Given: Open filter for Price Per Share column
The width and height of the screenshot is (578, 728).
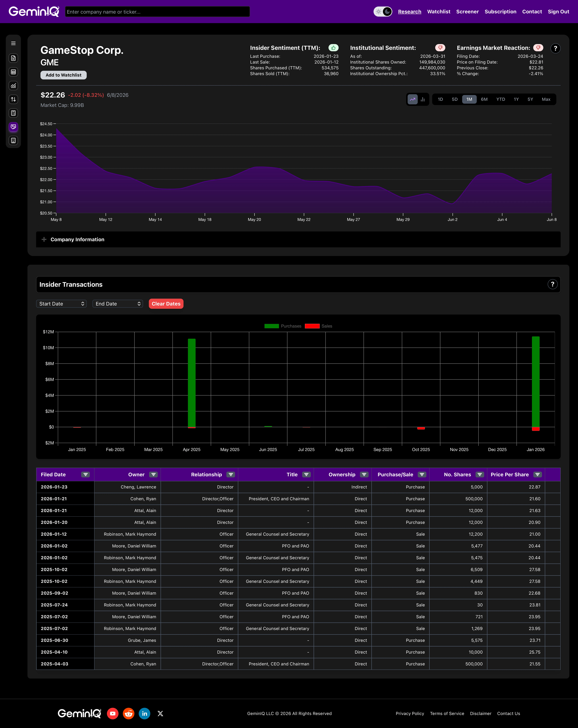Looking at the screenshot, I should (x=537, y=474).
